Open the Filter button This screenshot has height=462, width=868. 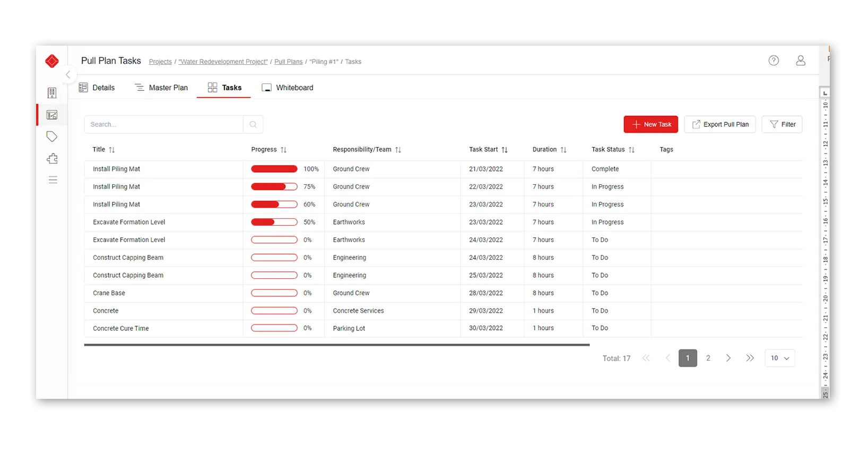tap(782, 124)
